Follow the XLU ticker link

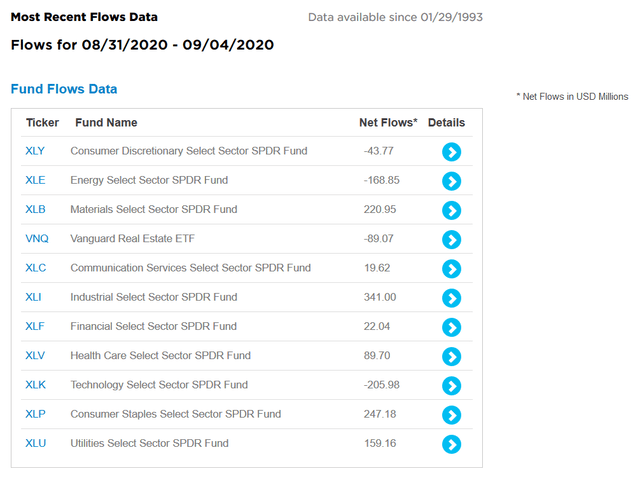36,443
